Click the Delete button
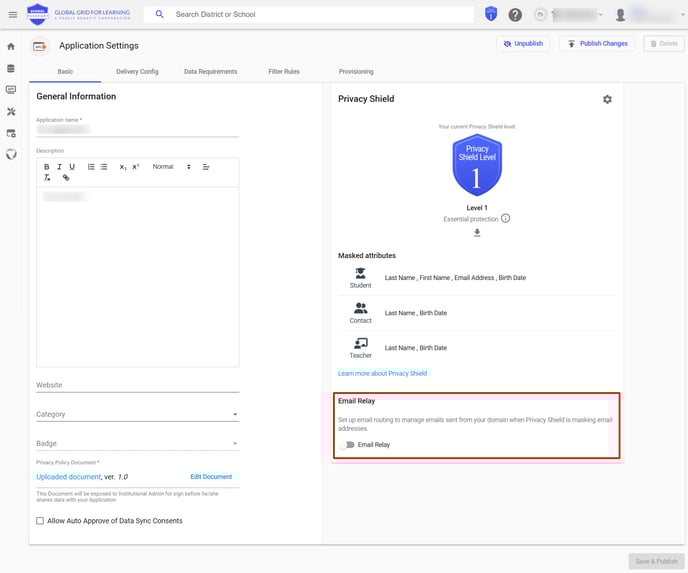Screen dimensions: 688x573 pos(664,44)
